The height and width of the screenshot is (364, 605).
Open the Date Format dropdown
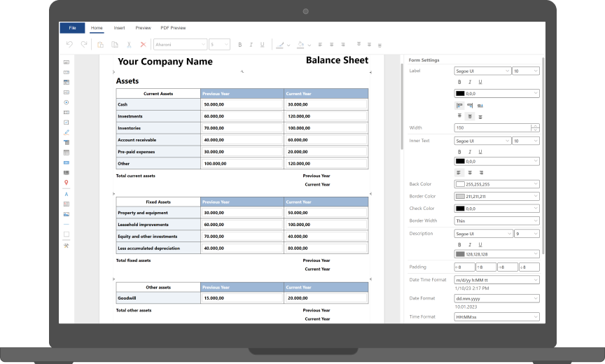coord(496,298)
